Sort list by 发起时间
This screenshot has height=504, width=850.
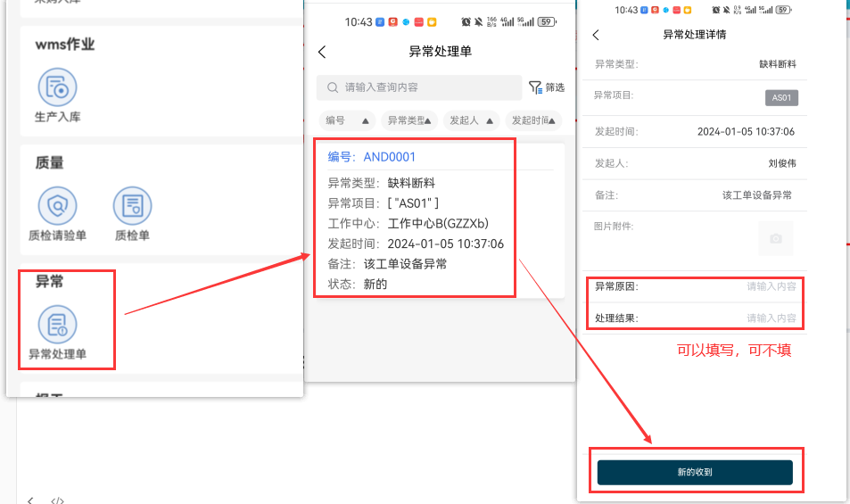(x=532, y=120)
